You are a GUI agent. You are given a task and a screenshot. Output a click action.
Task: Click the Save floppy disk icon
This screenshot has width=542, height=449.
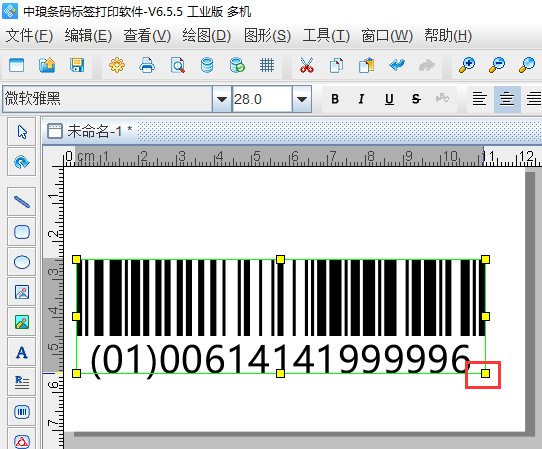tap(77, 65)
